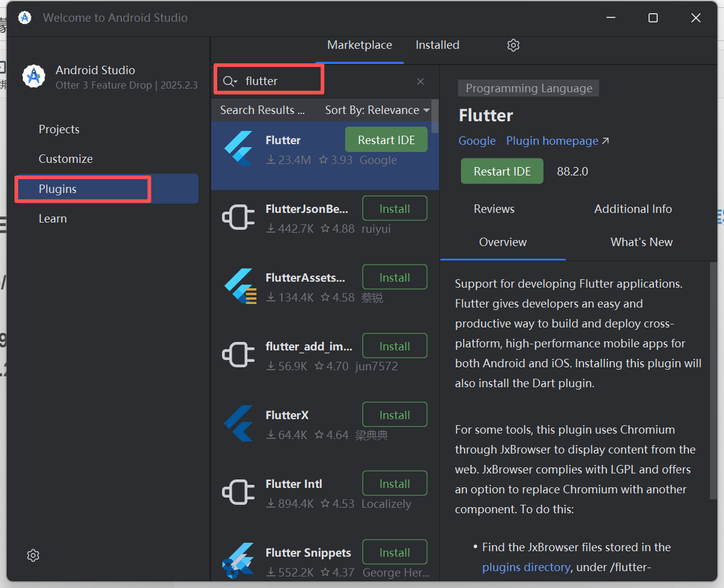Switch to the Installed tab
Viewport: 724px width, 588px height.
(437, 45)
